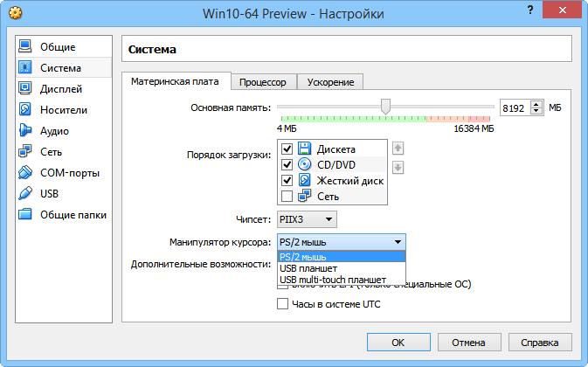This screenshot has height=367, width=588.
Task: Choose USB планшет from the dropdown list
Action: (342, 268)
